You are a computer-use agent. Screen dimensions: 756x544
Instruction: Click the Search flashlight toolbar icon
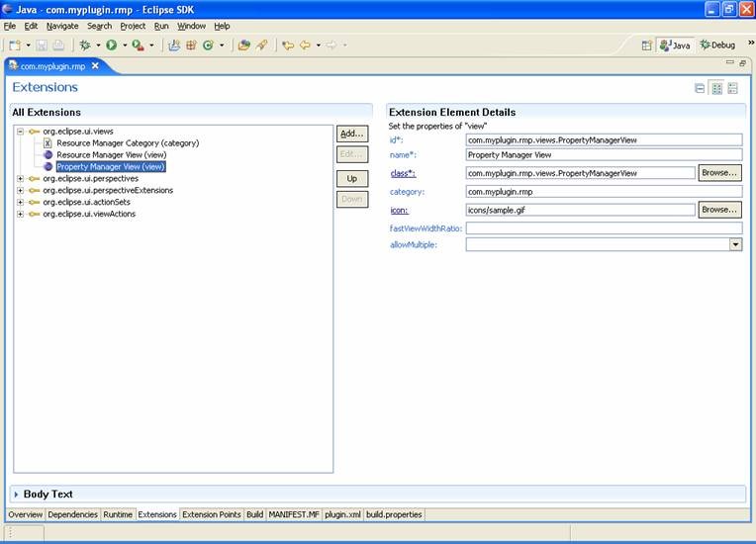coord(262,45)
